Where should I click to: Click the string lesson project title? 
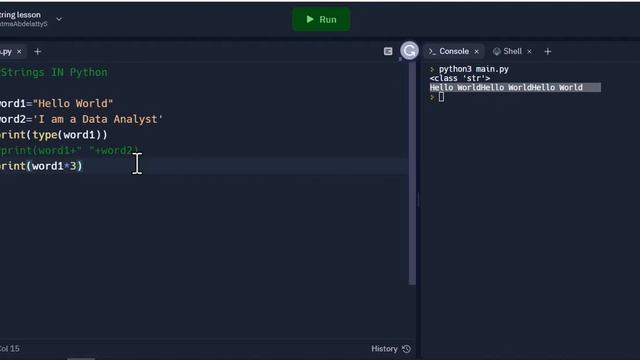pos(20,15)
